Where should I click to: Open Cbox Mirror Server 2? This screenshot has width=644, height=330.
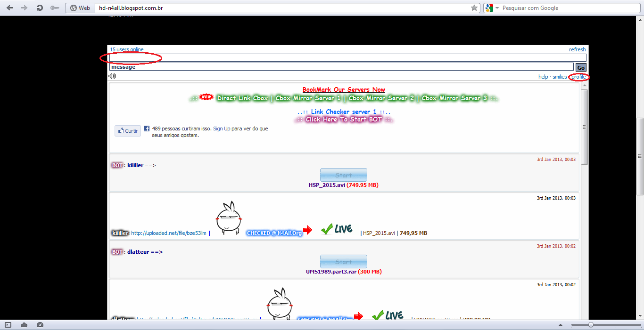coord(381,98)
